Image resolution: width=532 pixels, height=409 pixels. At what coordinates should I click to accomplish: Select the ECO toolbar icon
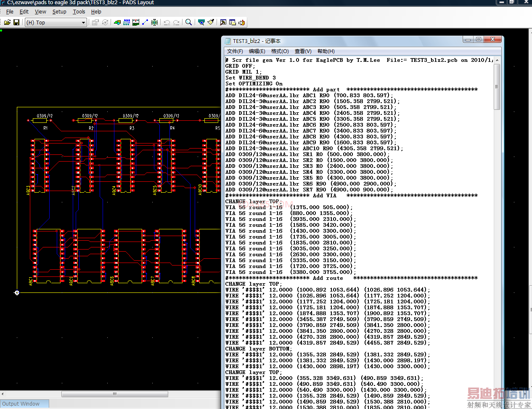(145, 22)
